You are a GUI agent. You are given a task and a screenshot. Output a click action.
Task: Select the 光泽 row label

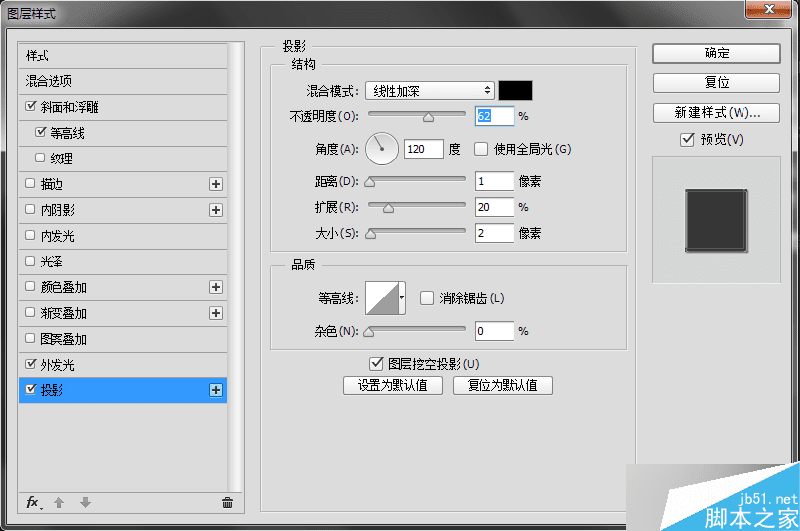(x=52, y=262)
